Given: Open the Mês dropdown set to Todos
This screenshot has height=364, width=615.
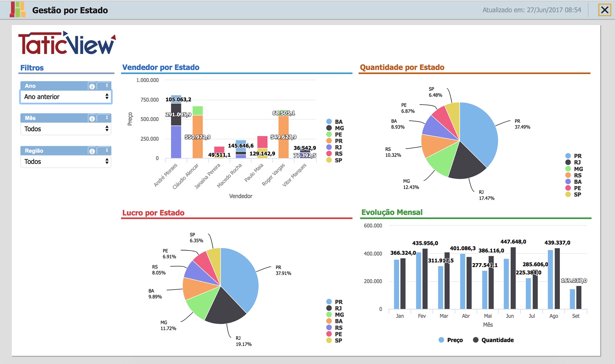Looking at the screenshot, I should click(66, 129).
